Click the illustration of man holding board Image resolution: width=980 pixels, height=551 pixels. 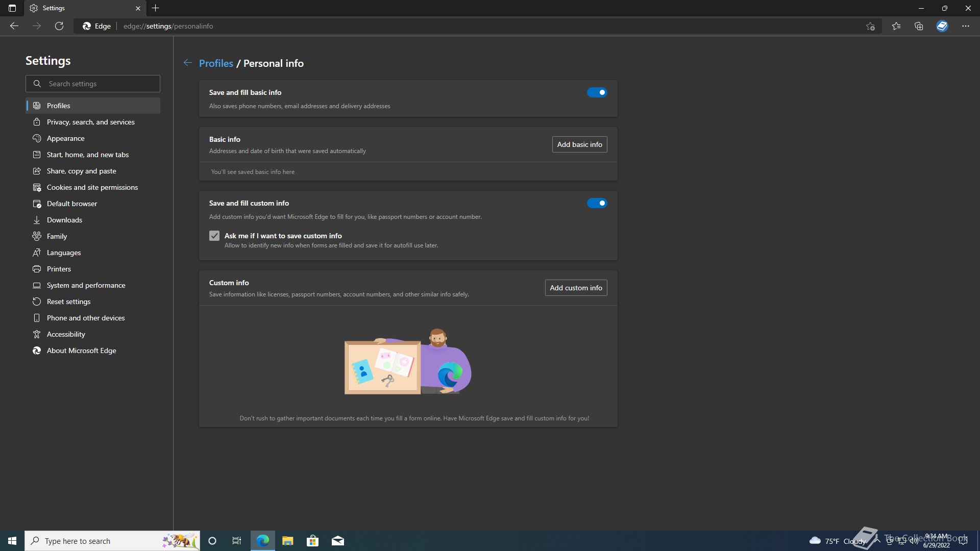[408, 361]
